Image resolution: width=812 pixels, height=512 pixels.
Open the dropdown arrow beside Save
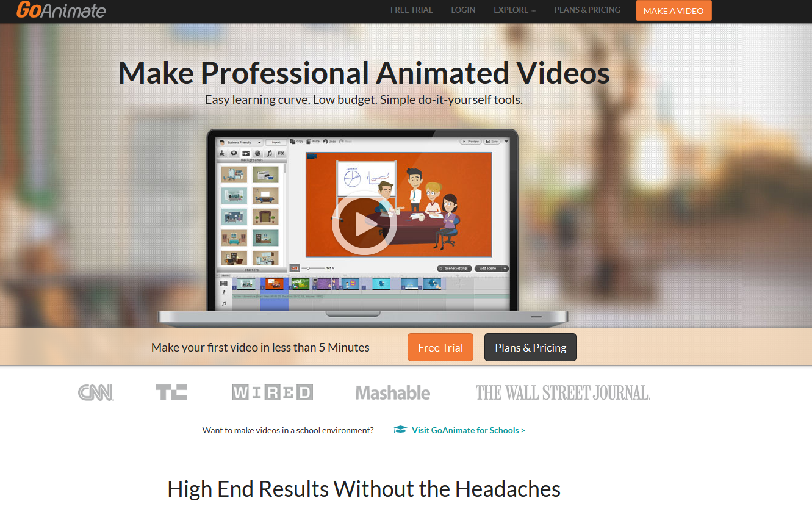506,142
